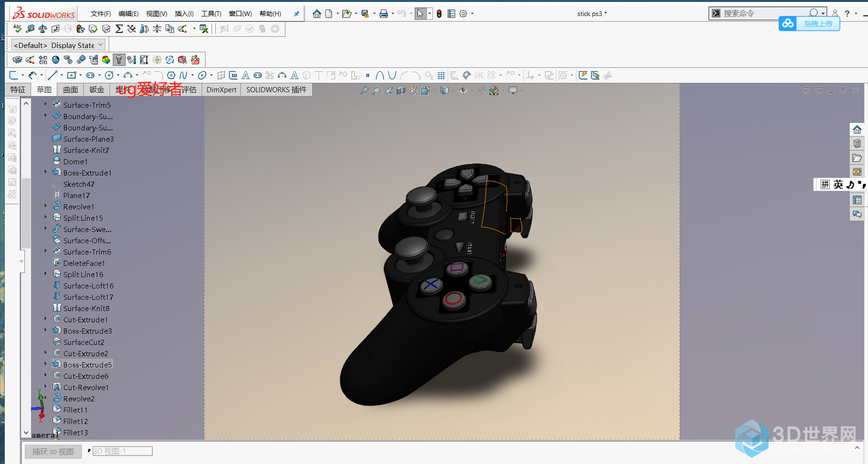Image resolution: width=868 pixels, height=464 pixels.
Task: Select the Corner Rectangle sketch tool
Action: (71, 75)
